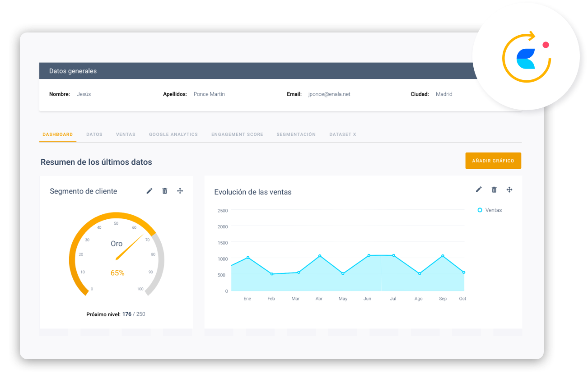
Task: Open the Dashboard tab
Action: tap(58, 134)
